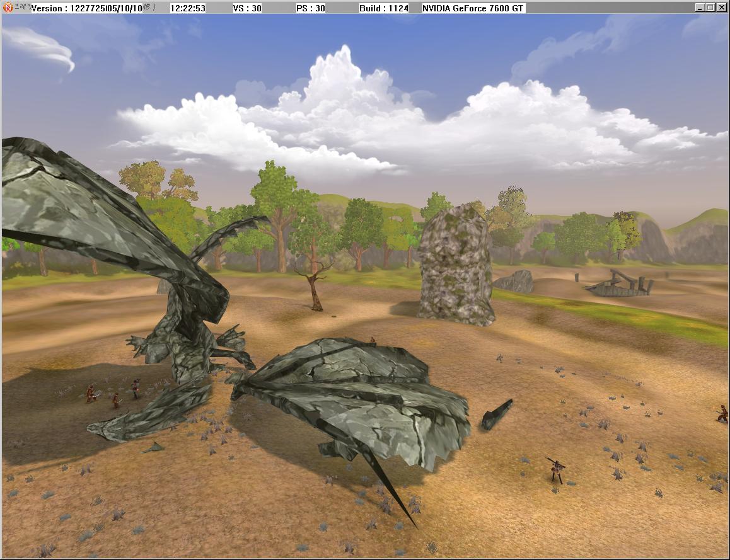Image resolution: width=730 pixels, height=560 pixels.
Task: Click the dark broken stone shard on ground
Action: click(x=497, y=414)
